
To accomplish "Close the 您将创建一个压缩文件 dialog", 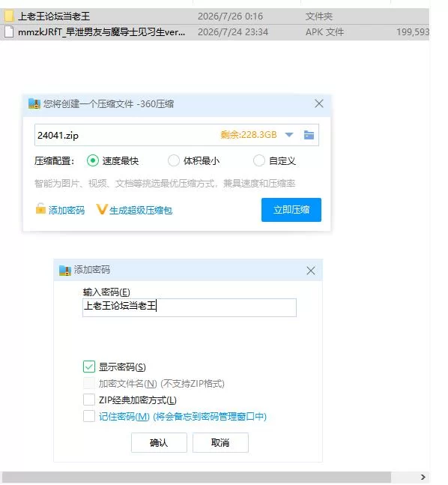I will [318, 103].
